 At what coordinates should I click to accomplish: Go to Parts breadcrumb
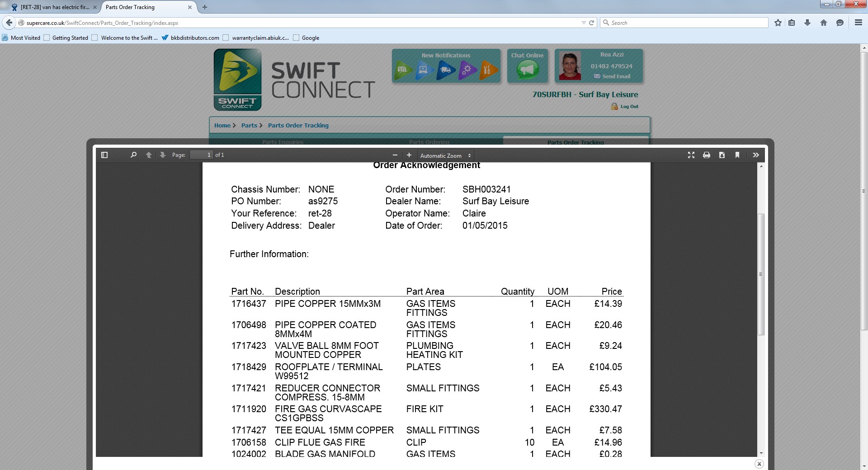pyautogui.click(x=249, y=126)
